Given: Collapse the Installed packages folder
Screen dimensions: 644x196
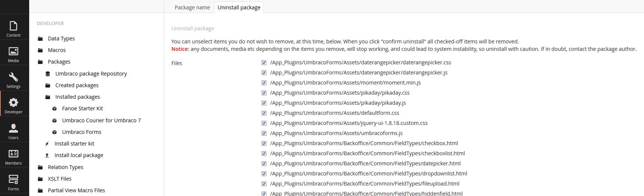Looking at the screenshot, I should pos(48,97).
